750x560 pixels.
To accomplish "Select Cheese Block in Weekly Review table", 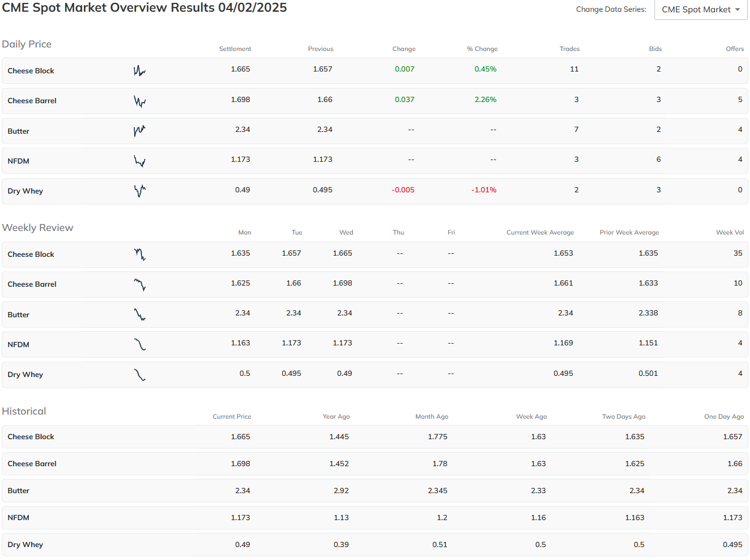I will (30, 254).
